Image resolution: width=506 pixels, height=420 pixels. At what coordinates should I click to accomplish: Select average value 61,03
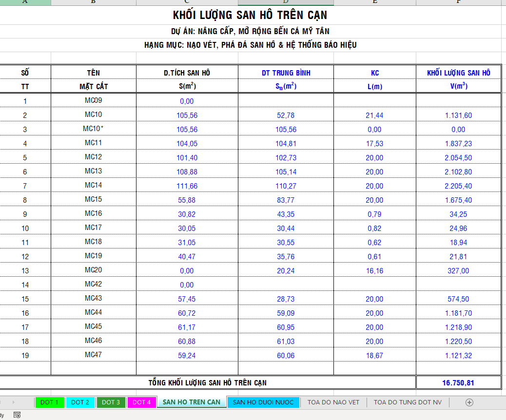(x=286, y=342)
